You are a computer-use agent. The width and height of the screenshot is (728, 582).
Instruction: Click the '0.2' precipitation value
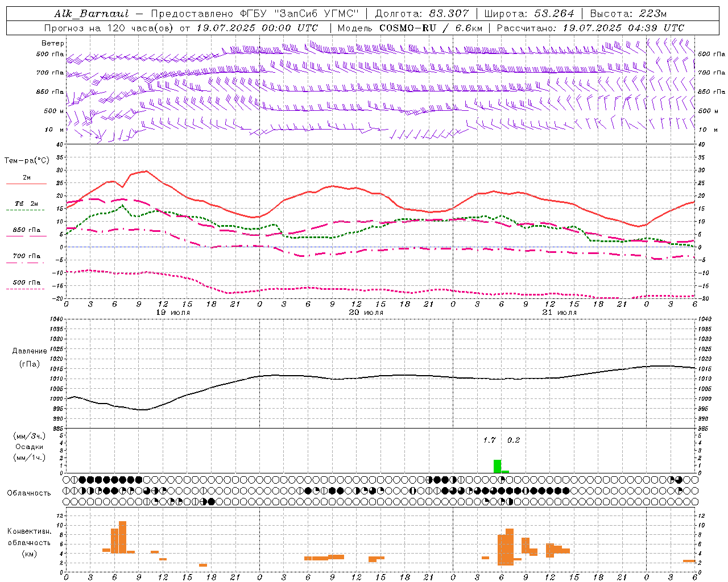tap(514, 440)
